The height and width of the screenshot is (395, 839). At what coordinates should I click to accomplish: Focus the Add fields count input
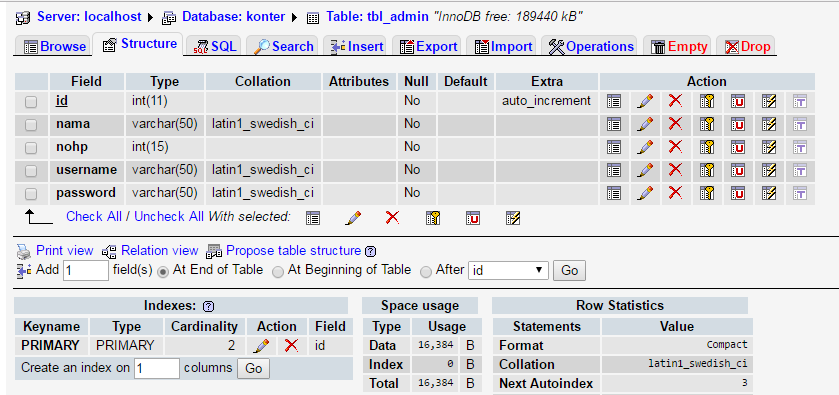click(86, 271)
